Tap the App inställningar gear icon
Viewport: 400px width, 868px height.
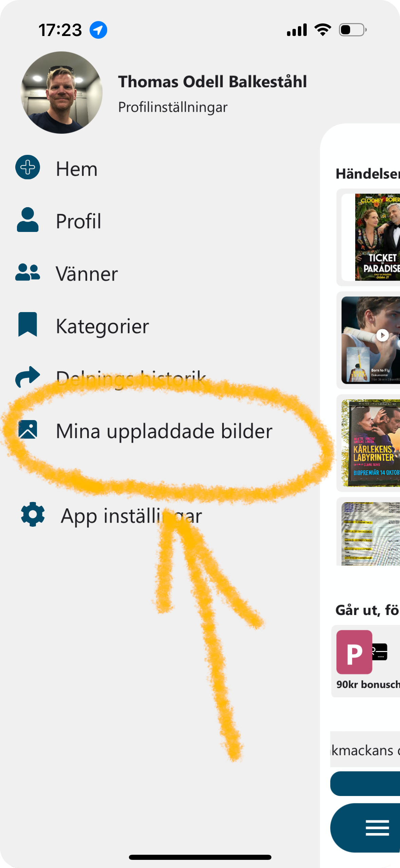click(33, 514)
